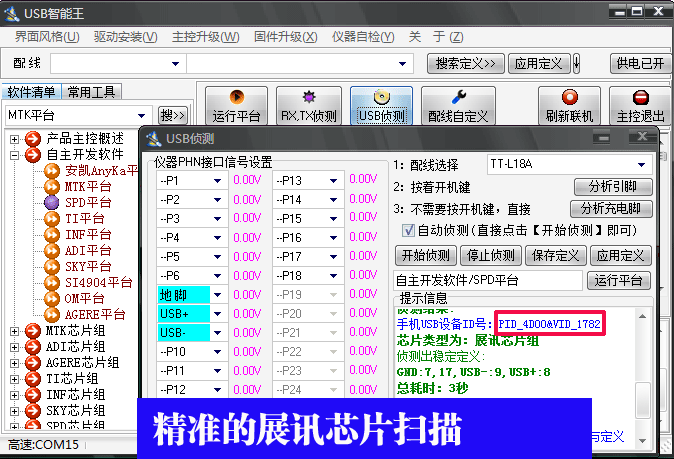Open 配线自定义 wrench tool
674x459 pixels.
[x=458, y=106]
